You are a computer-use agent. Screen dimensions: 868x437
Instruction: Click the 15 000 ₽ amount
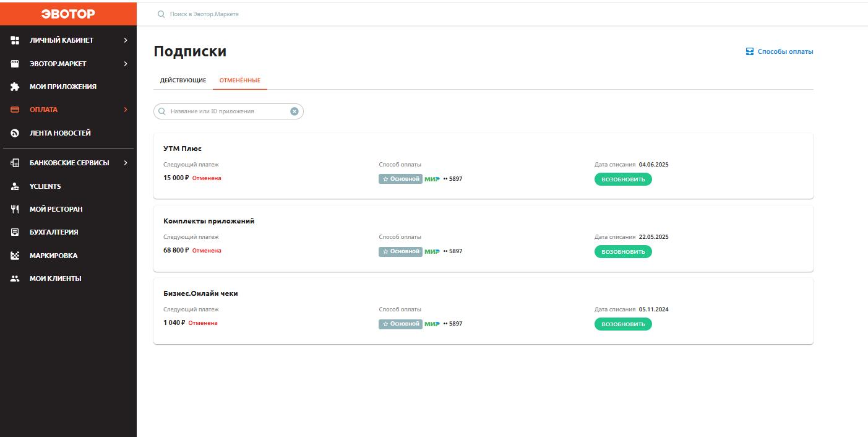tap(176, 178)
